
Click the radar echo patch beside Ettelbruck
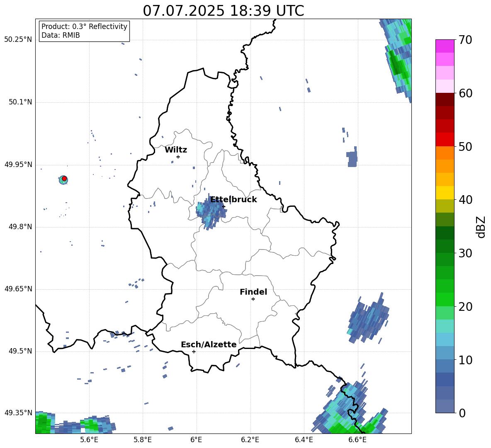[x=211, y=211]
